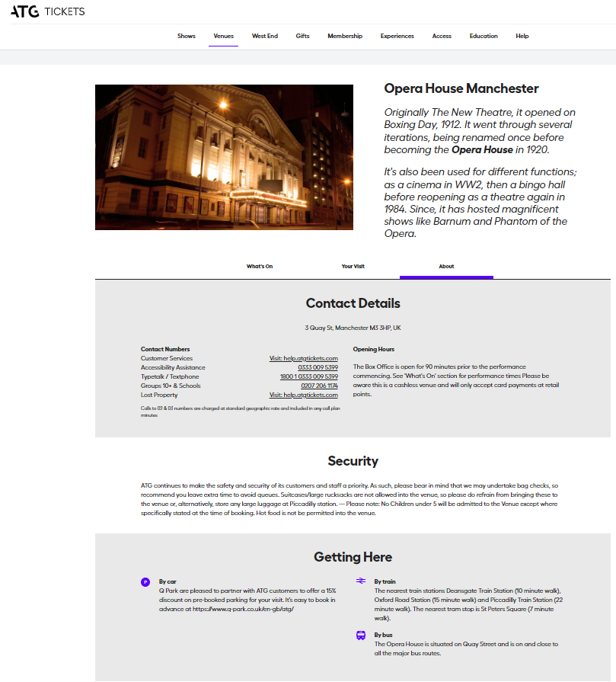Viewport: 616px width, 682px height.
Task: Click the Opera House Manchester photo
Action: coord(224,157)
